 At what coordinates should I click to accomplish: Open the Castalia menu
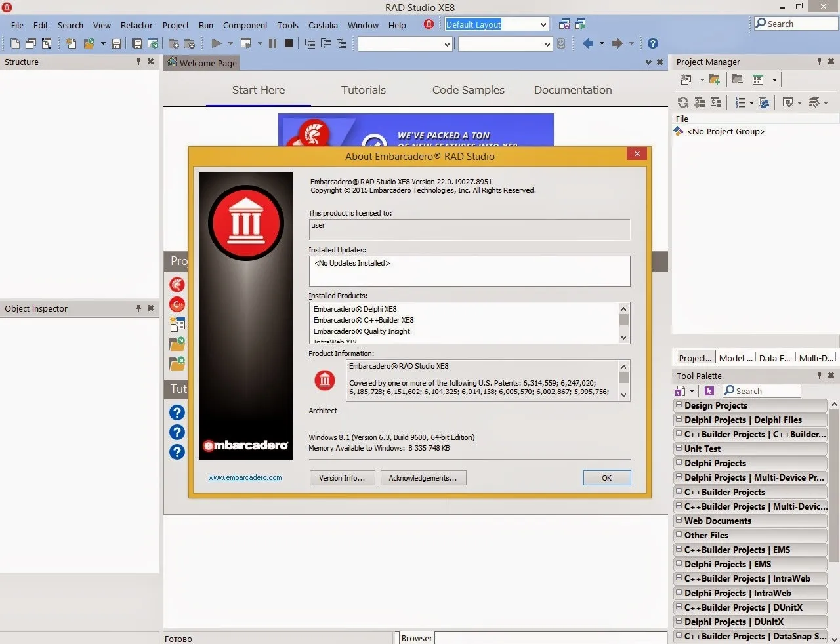(323, 25)
